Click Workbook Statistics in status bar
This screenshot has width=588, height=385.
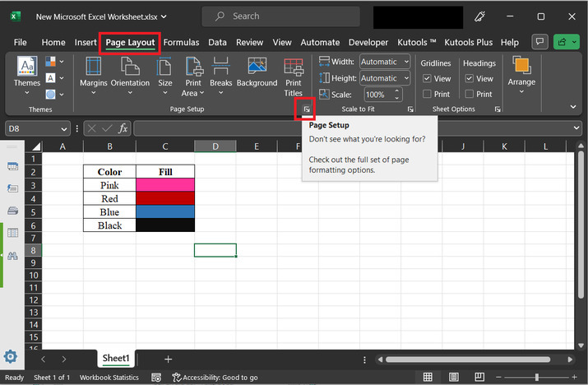tap(109, 377)
